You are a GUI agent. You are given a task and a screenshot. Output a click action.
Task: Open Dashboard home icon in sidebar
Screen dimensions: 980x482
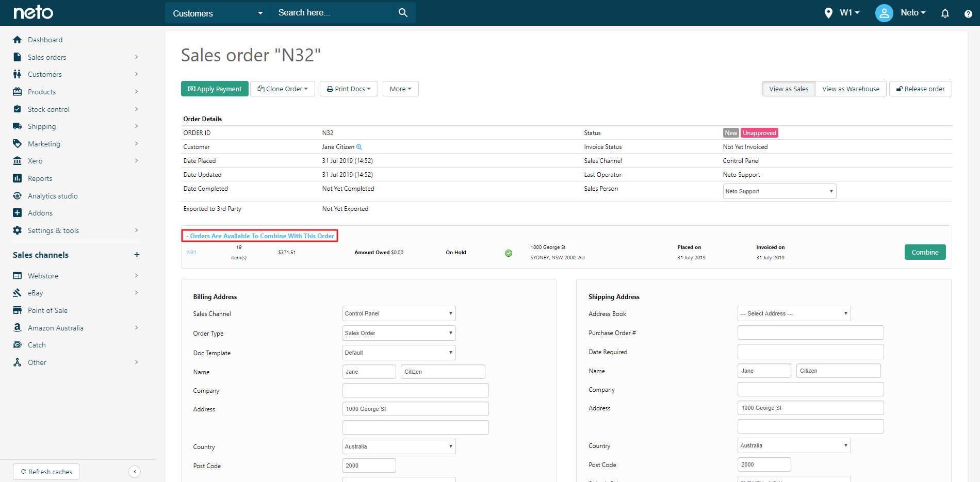[18, 40]
